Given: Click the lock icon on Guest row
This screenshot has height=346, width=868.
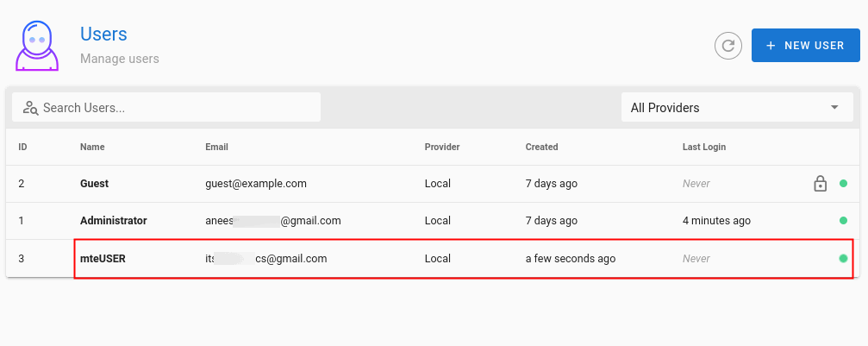Looking at the screenshot, I should (x=820, y=184).
